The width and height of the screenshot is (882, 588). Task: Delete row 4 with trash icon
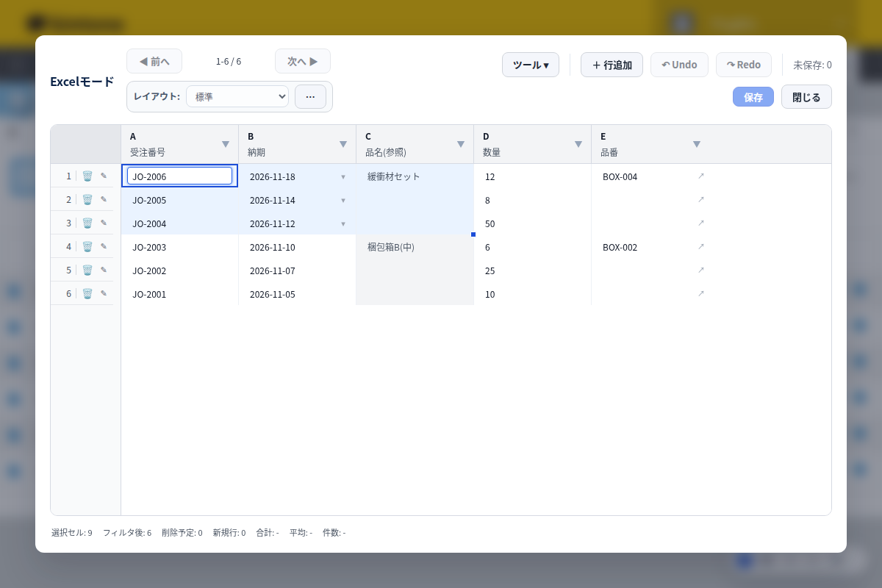(87, 247)
